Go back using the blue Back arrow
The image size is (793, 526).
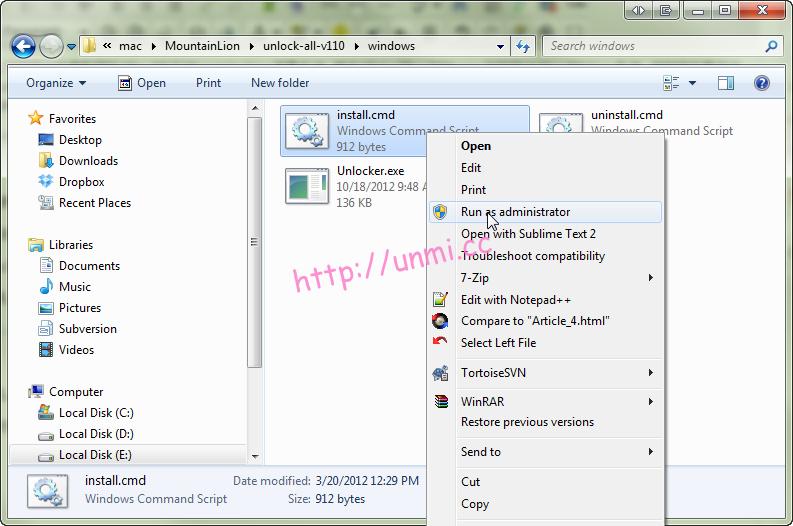23,47
